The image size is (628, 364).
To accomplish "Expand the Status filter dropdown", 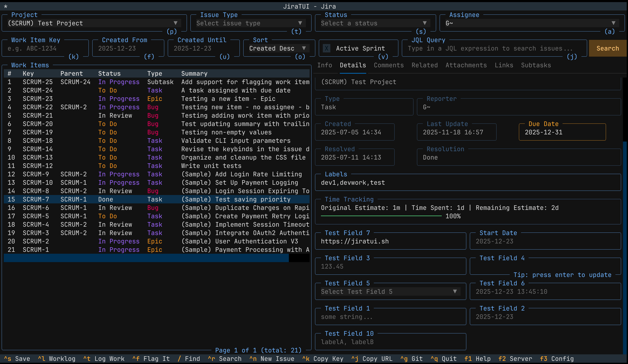I will [x=375, y=23].
